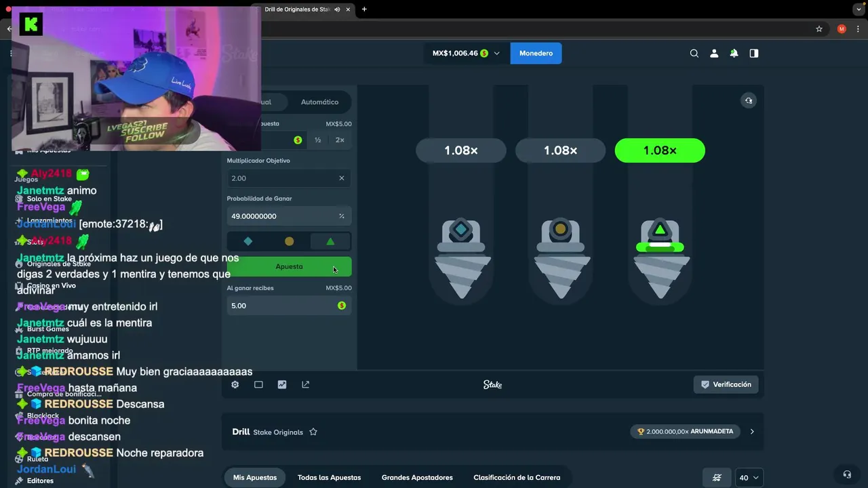The height and width of the screenshot is (488, 868).
Task: Bookmark the page with Chrome star
Action: point(819,29)
